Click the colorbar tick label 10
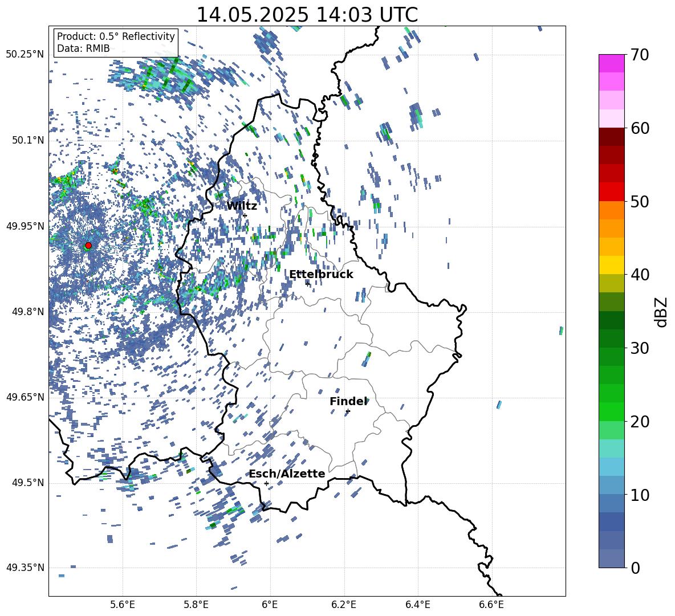The height and width of the screenshot is (616, 675). (x=640, y=495)
